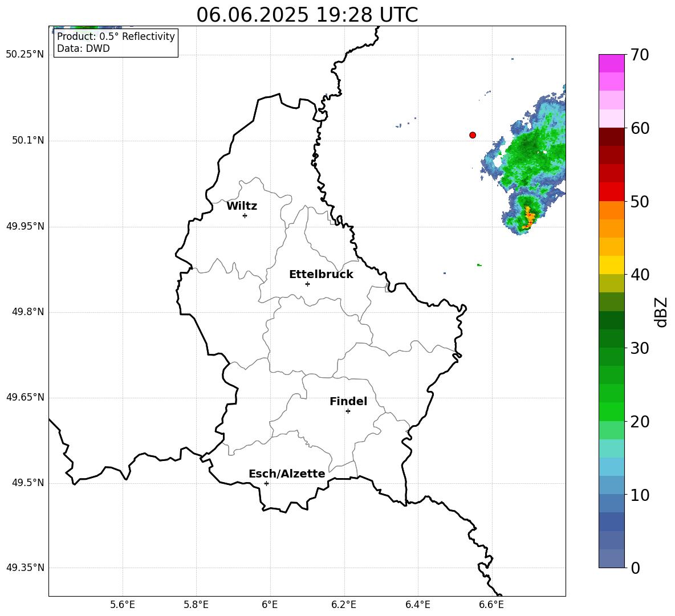Click the 50.25°N latitude label
The height and width of the screenshot is (616, 675).
(25, 55)
